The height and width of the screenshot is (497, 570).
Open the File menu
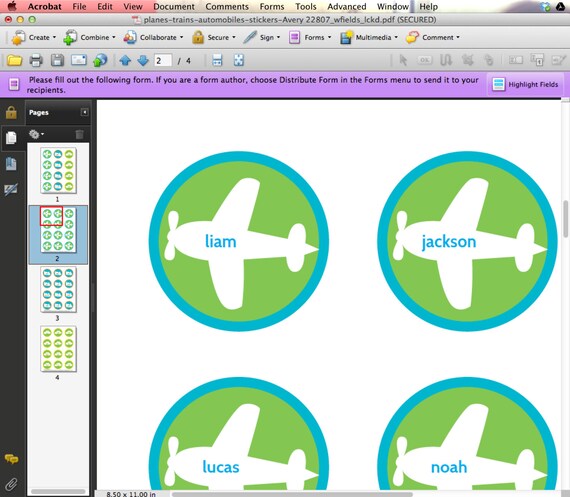[79, 7]
